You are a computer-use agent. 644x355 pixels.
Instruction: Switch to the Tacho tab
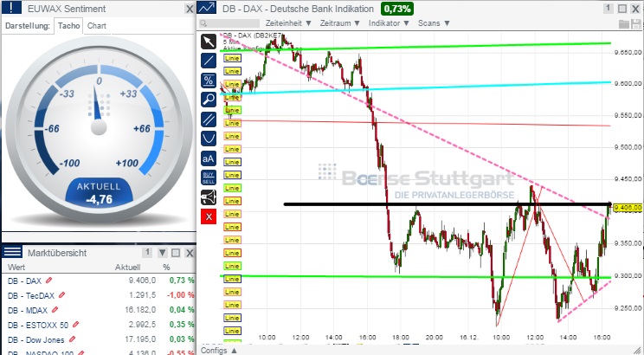pos(68,25)
